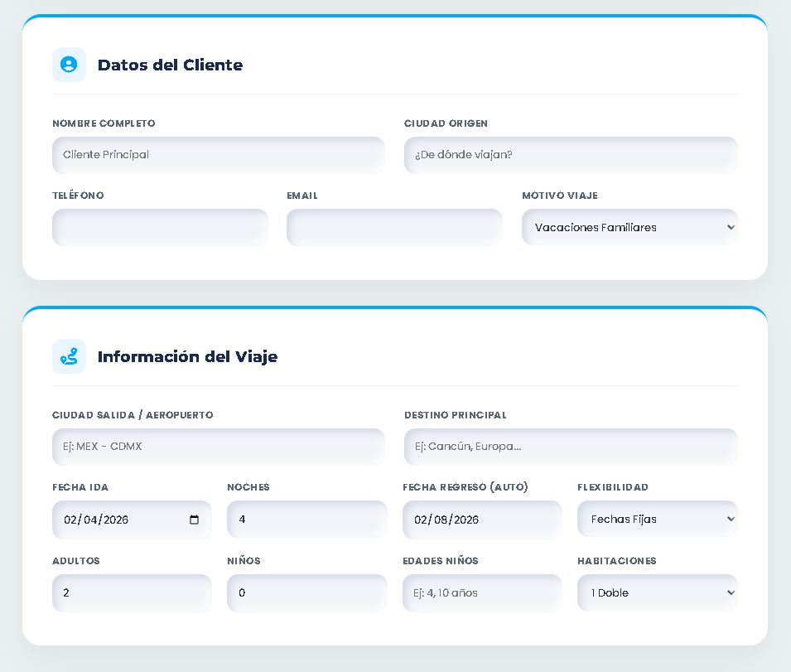Click the Información del Viaje route icon
The width and height of the screenshot is (791, 672).
click(69, 356)
